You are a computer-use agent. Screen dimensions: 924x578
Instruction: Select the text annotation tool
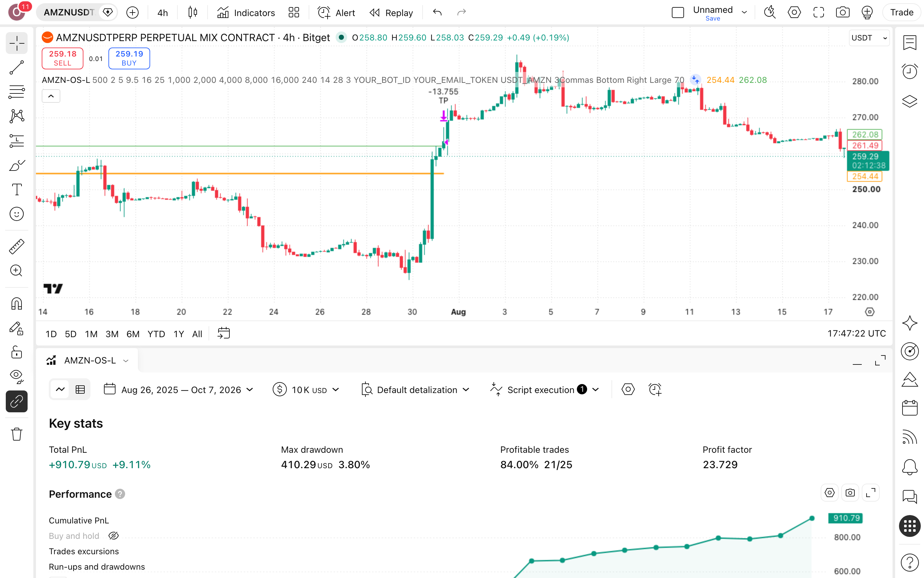click(16, 189)
